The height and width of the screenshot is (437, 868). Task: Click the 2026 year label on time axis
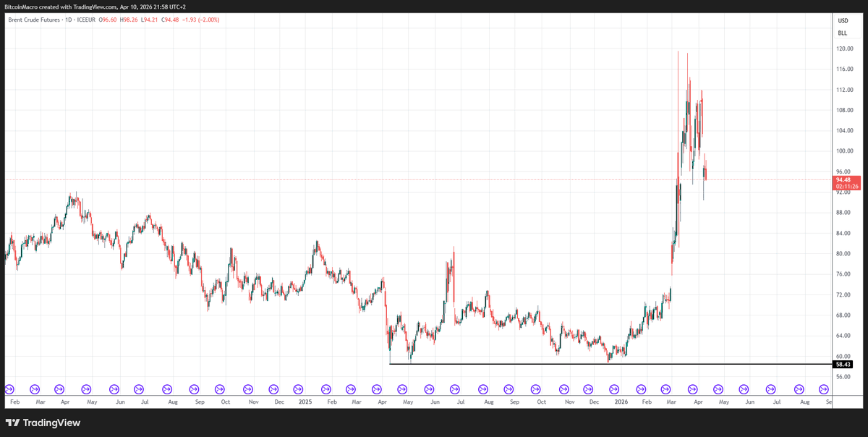click(x=620, y=401)
